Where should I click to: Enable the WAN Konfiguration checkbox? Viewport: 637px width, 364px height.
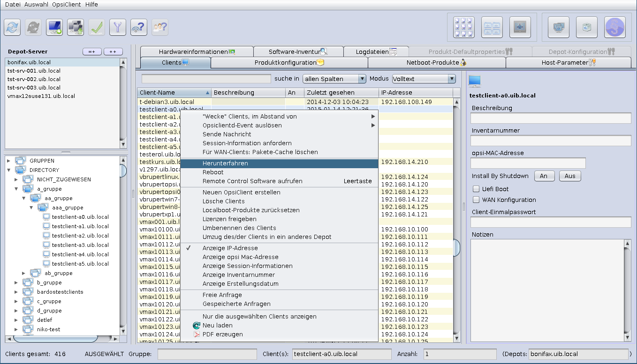[x=476, y=200]
